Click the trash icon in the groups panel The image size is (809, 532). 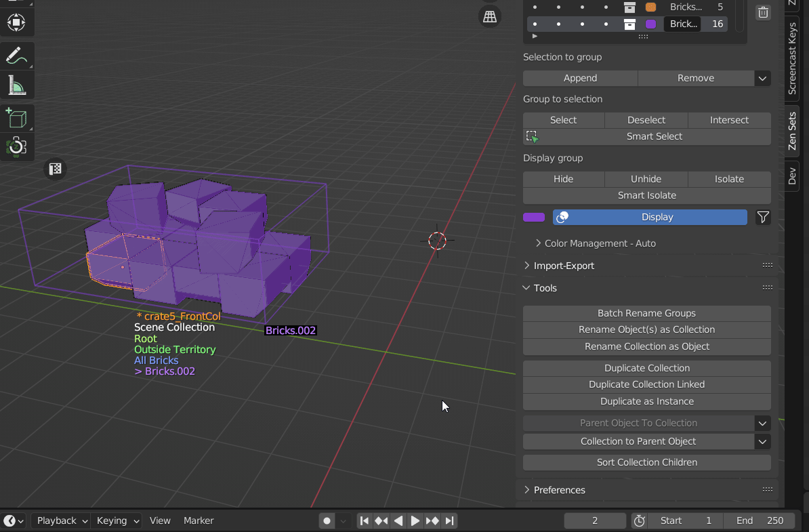[763, 12]
